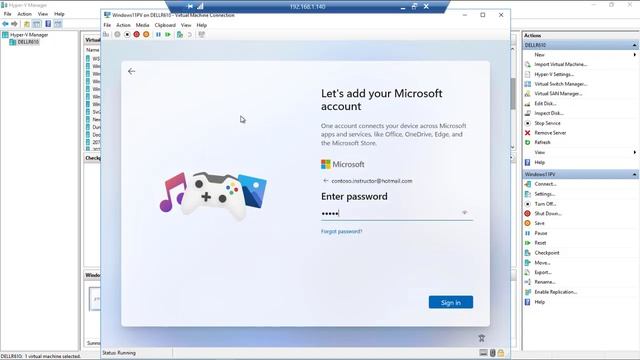Click Rename... in Actions pane
Screen dimensions: 640x360
point(545,282)
